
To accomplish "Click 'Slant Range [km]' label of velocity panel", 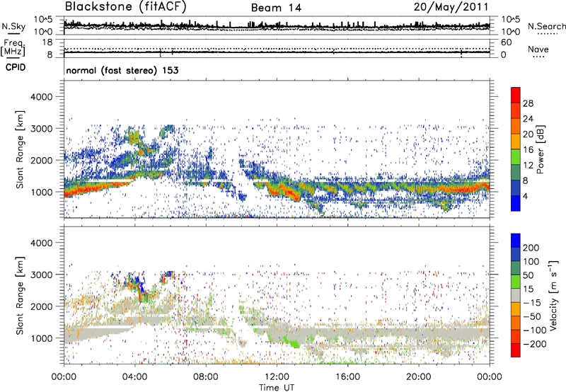I will pyautogui.click(x=20, y=296).
